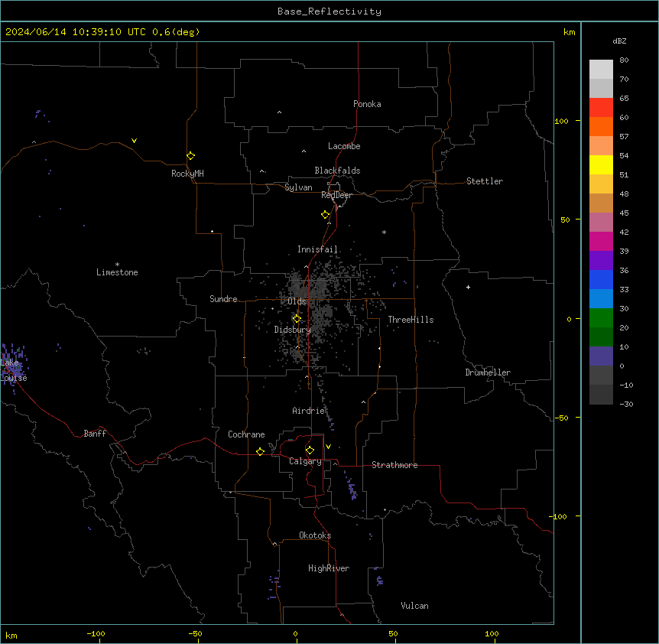Select the Strathmore label
Screen dimensions: 659x644
tap(394, 465)
